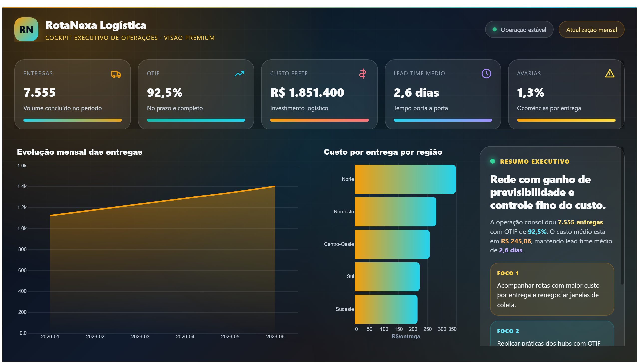Click the warning triangle on Avarias card

(610, 74)
